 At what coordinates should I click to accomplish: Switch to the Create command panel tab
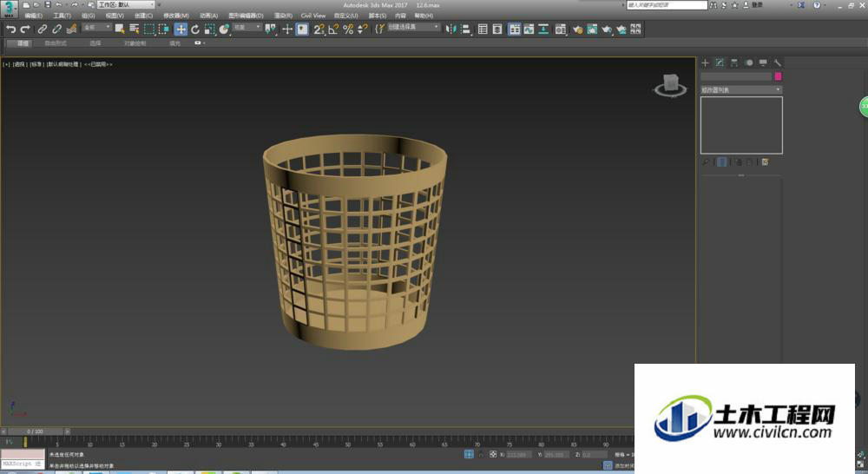coord(705,63)
